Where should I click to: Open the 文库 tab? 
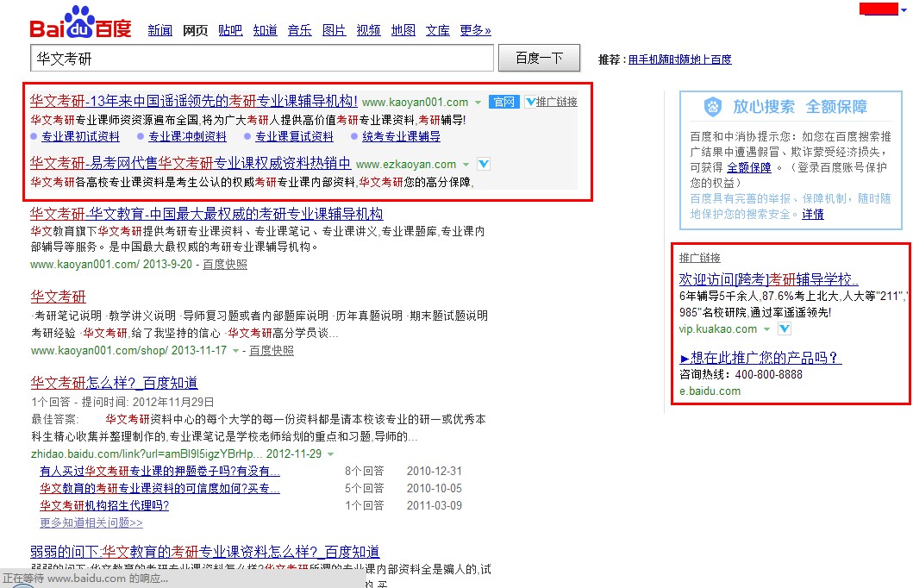pos(437,30)
